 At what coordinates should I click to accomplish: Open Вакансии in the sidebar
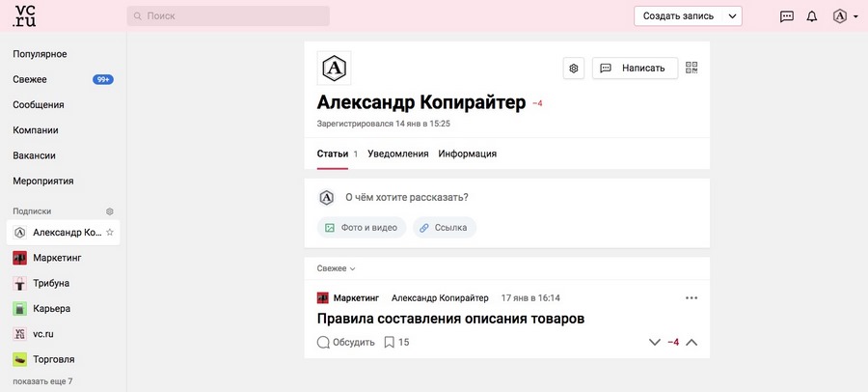click(x=34, y=155)
